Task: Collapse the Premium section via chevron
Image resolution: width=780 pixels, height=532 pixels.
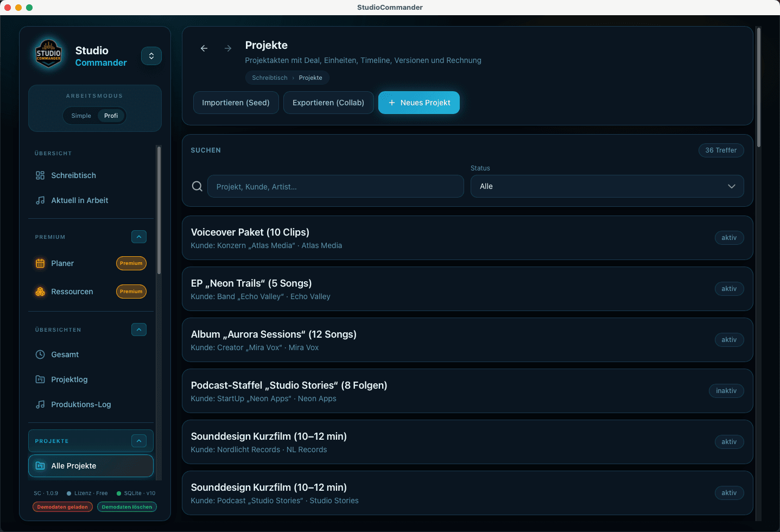Action: click(139, 237)
